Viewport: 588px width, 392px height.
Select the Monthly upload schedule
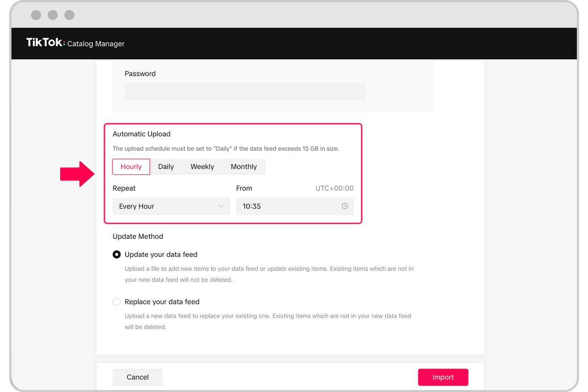pos(243,167)
